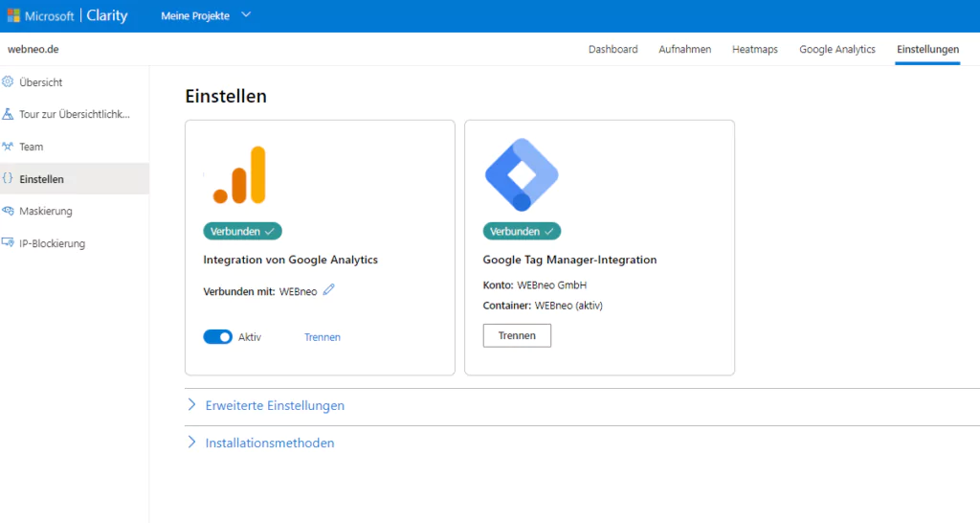The image size is (980, 523).
Task: Click the Google Analytics bar chart logo
Action: click(x=239, y=174)
